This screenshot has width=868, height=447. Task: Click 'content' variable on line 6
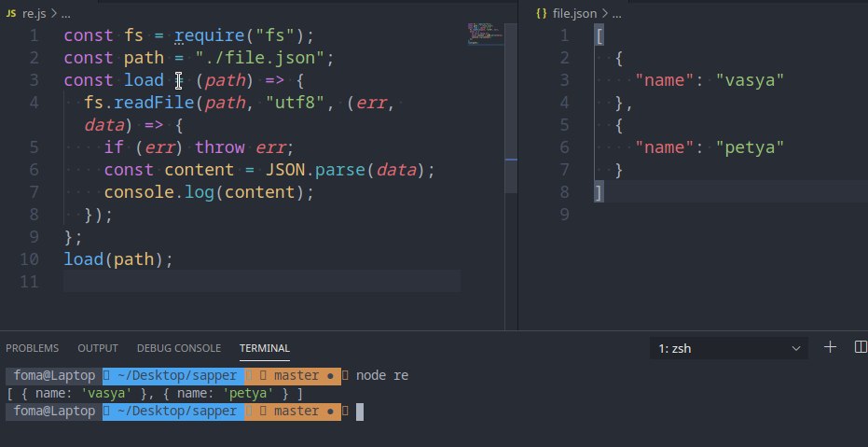tap(200, 170)
